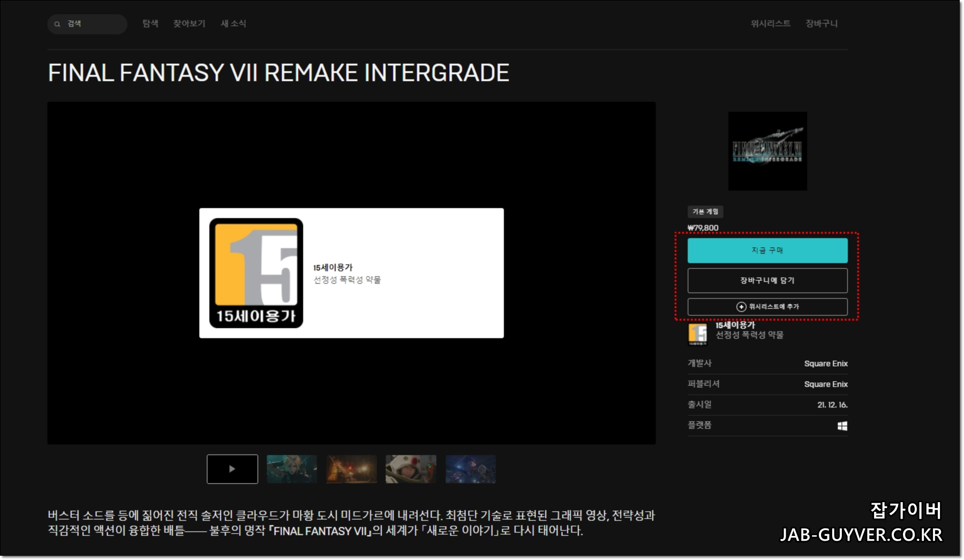Click the 15세이용가 label in video overlay
964x560 pixels.
coord(333,268)
